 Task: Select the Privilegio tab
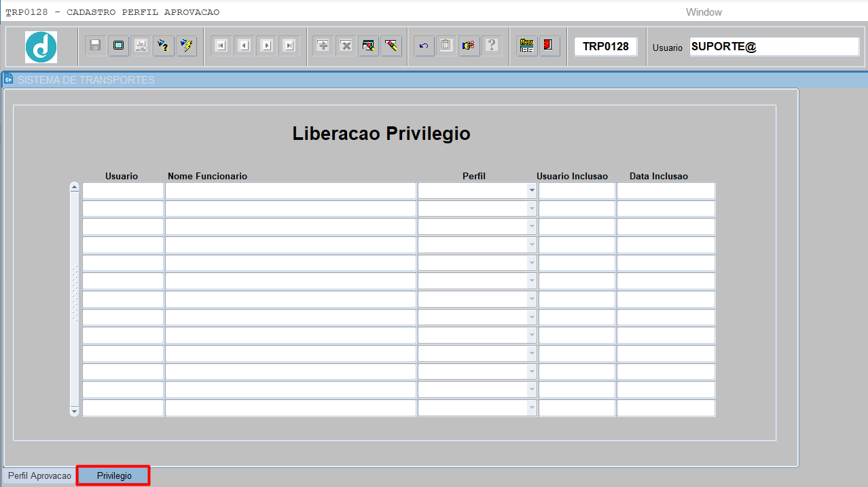click(113, 476)
